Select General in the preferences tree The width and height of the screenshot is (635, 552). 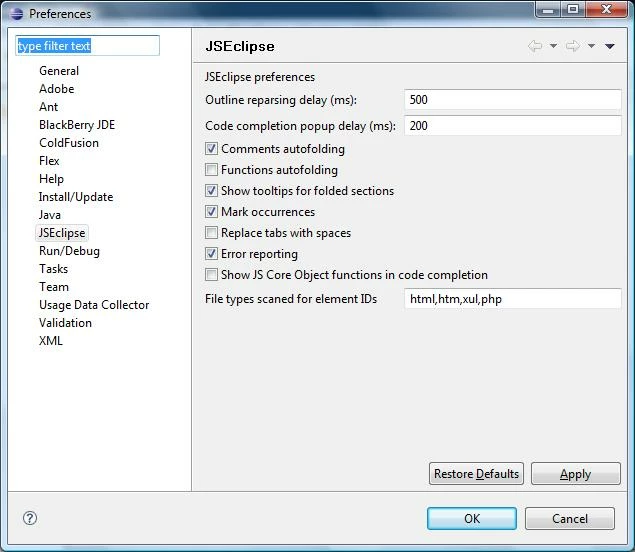point(59,71)
